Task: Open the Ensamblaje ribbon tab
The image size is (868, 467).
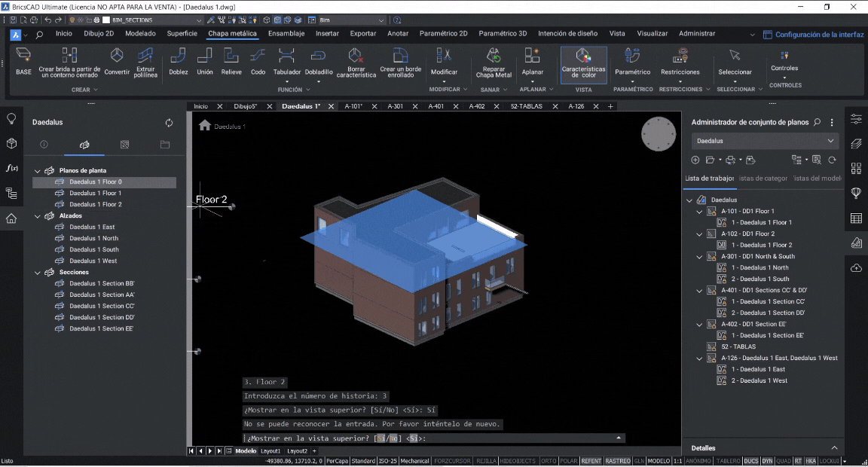Action: pos(286,34)
